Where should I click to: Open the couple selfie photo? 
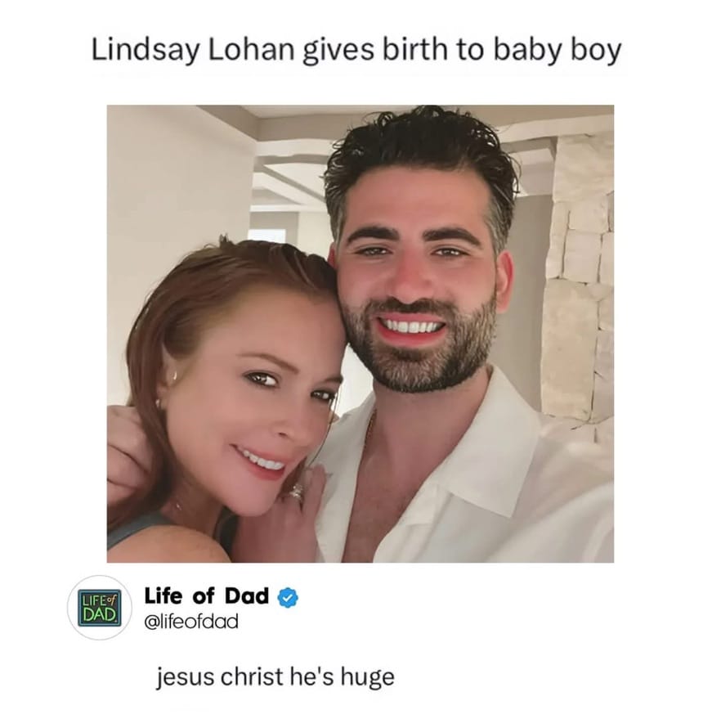pos(360,334)
